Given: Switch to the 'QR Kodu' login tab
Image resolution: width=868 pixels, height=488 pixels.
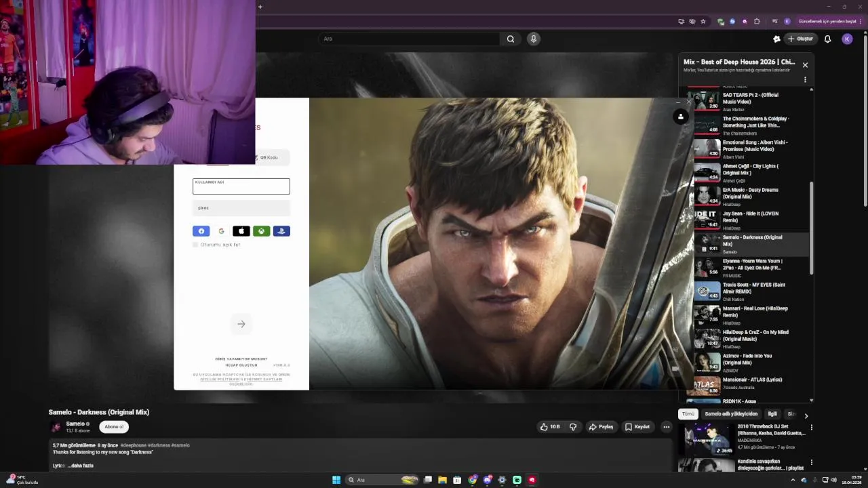Looking at the screenshot, I should 269,157.
